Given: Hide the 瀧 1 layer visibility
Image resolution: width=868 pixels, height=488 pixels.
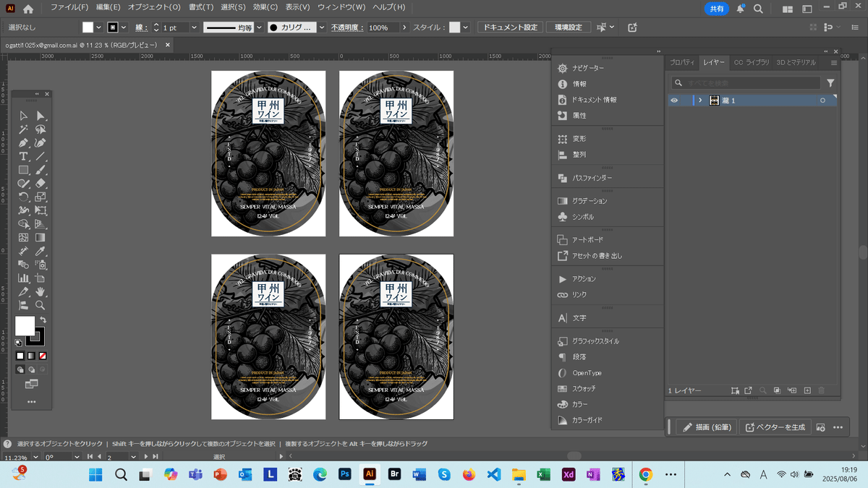Looking at the screenshot, I should [x=675, y=100].
